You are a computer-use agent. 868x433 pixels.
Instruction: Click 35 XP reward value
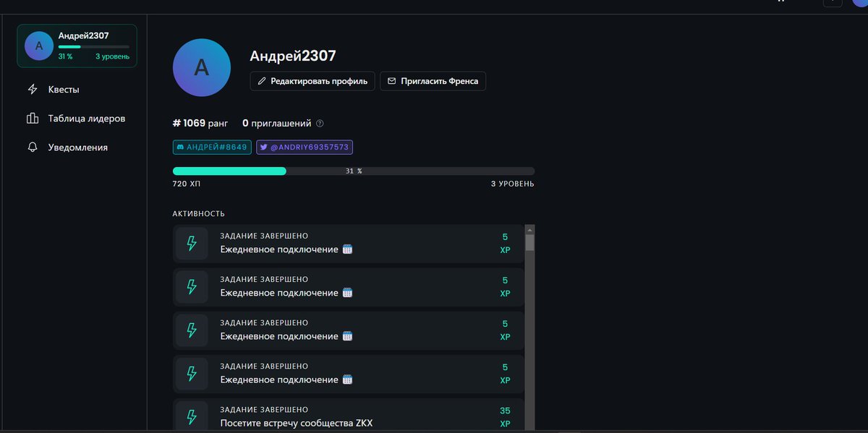505,417
